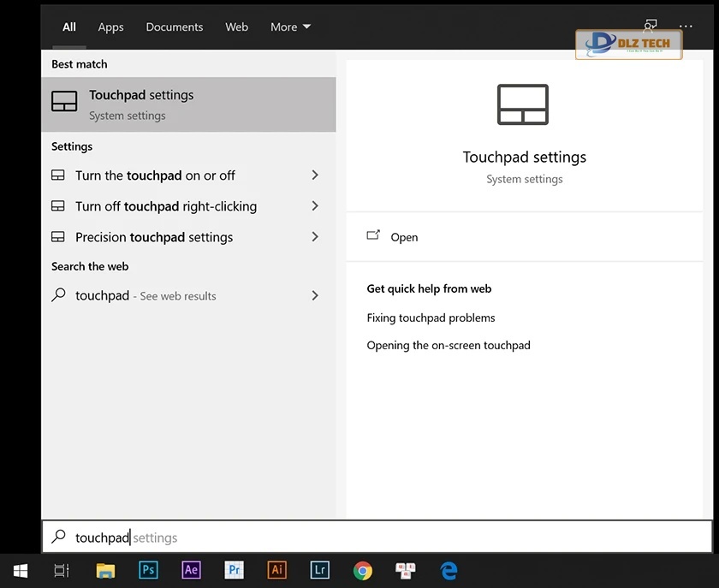Expand options for Turn the touchpad on or off
719x588 pixels.
315,175
